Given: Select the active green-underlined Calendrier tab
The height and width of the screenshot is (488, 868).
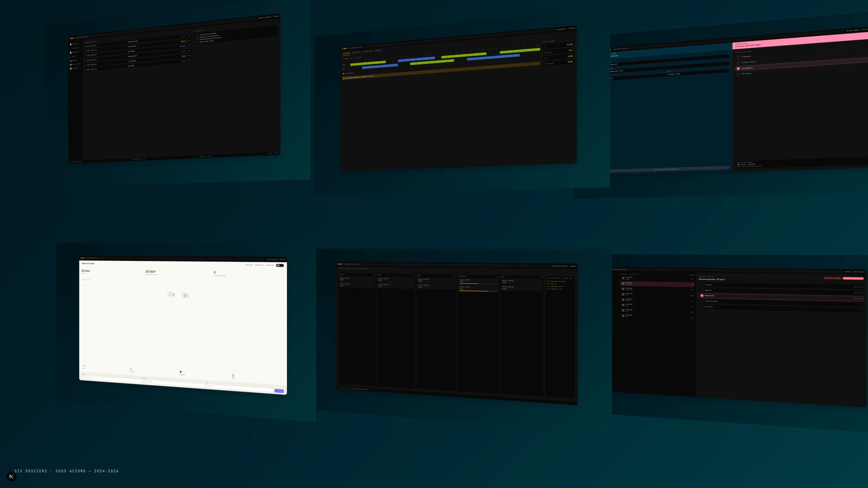Looking at the screenshot, I should click(x=346, y=53).
